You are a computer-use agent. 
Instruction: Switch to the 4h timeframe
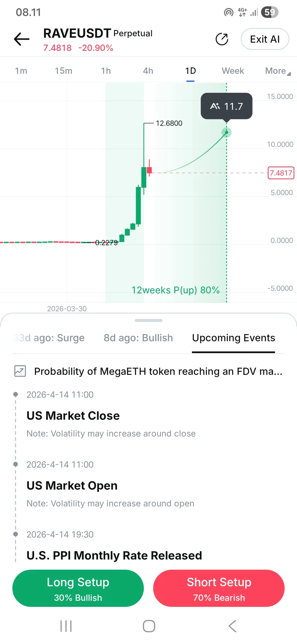148,71
